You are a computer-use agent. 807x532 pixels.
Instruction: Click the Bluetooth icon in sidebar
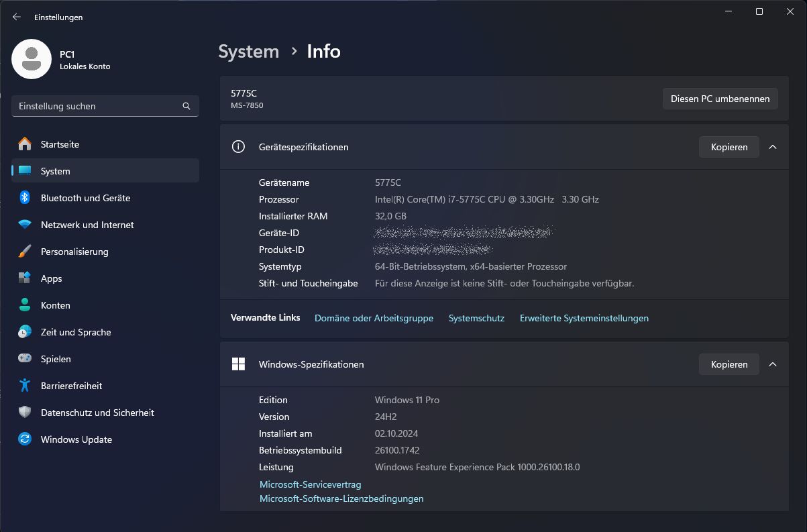tap(25, 198)
